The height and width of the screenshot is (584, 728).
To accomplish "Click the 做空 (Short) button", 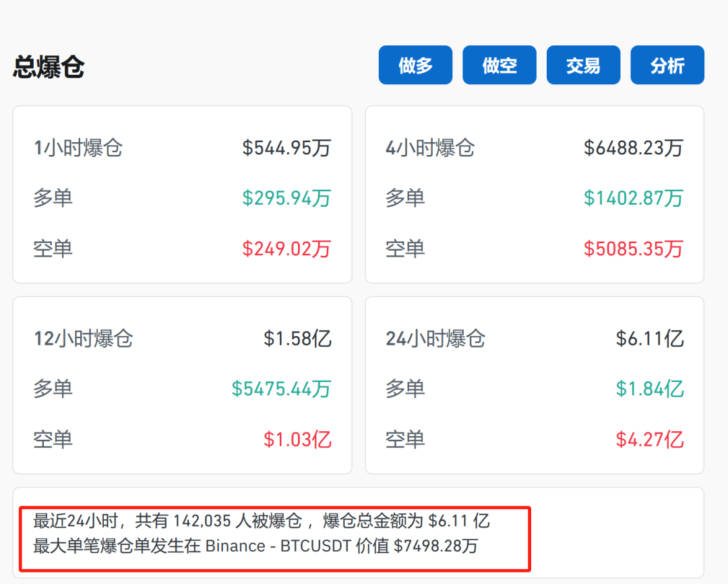I will [x=499, y=65].
